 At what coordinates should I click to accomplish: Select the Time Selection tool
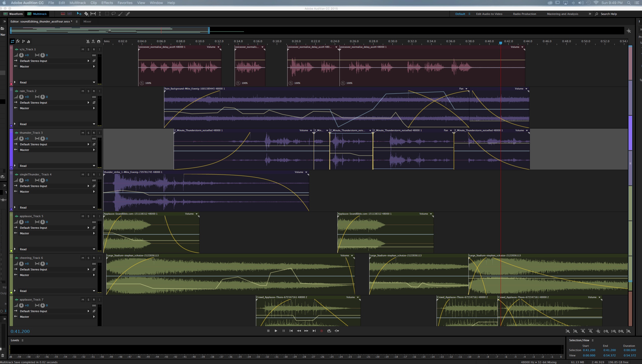tap(100, 14)
